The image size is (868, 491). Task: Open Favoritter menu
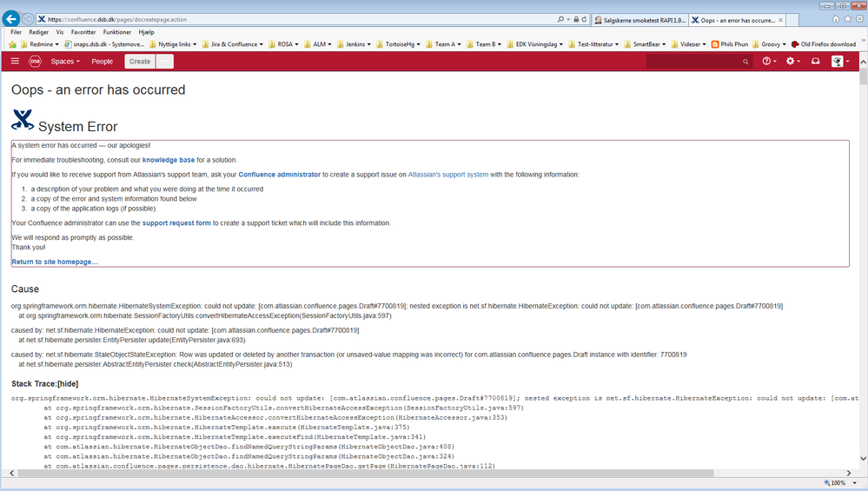click(x=83, y=32)
